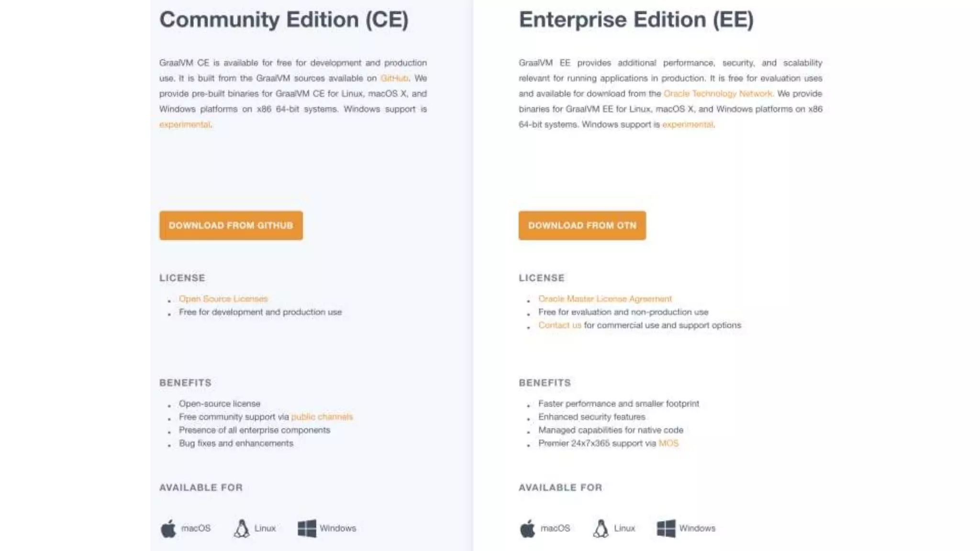The image size is (980, 551).
Task: Visit the public channels support link
Action: (322, 417)
